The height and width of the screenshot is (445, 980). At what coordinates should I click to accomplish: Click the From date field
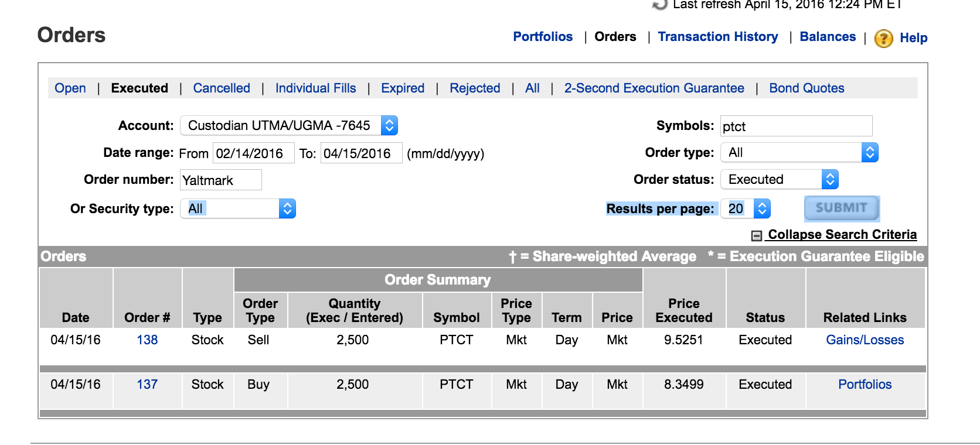tap(253, 153)
